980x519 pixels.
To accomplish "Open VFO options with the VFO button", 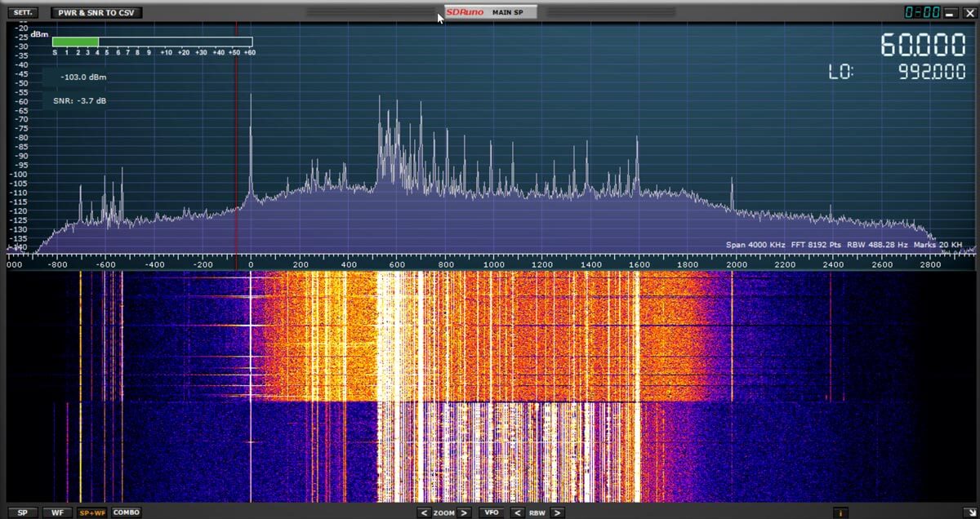I will (491, 512).
